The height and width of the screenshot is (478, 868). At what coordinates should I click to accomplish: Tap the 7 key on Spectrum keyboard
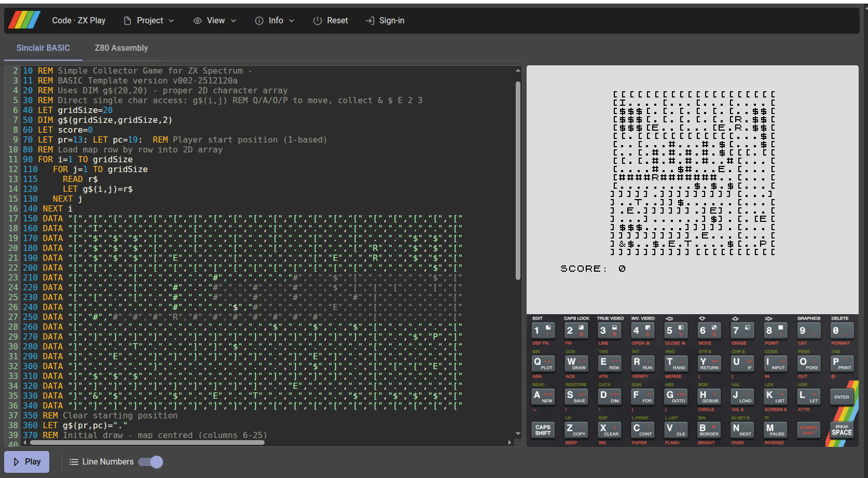pos(742,330)
